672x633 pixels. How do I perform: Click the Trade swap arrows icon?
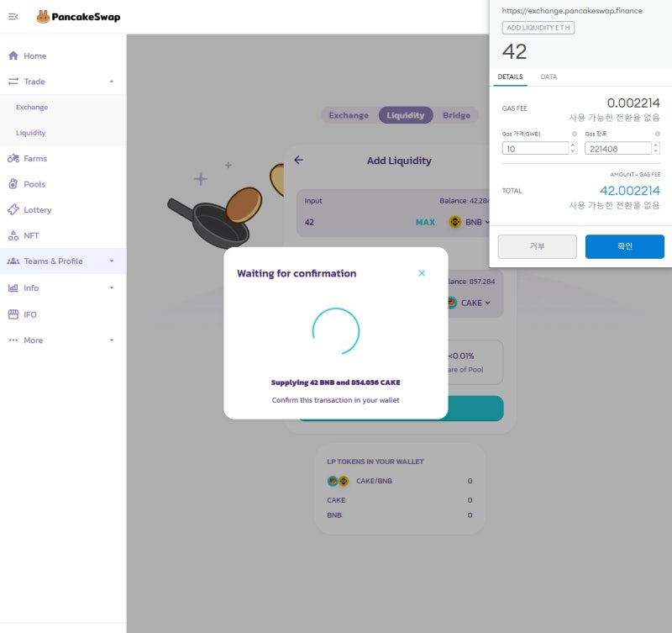13,81
